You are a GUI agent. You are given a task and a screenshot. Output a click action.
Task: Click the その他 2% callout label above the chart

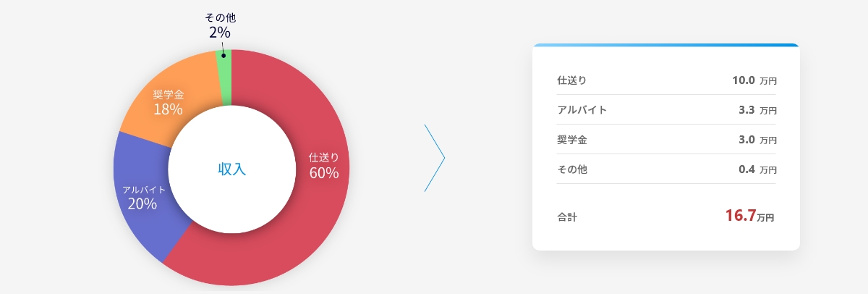point(220,26)
